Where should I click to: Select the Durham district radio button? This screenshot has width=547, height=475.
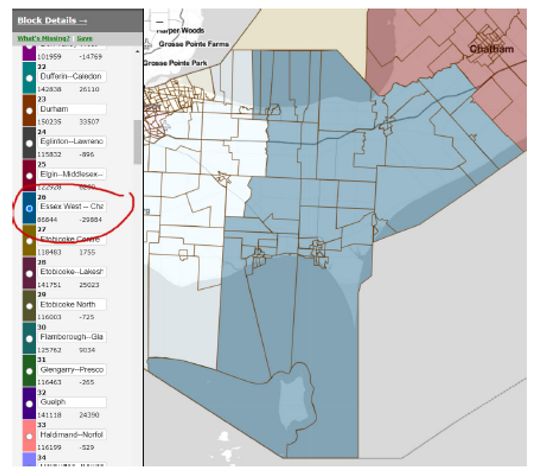(x=29, y=111)
